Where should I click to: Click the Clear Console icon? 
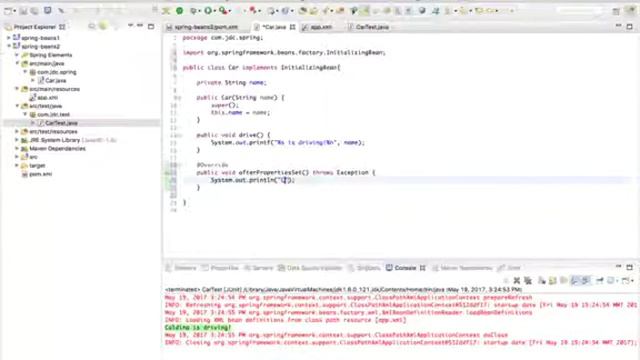pyautogui.click(x=542, y=280)
